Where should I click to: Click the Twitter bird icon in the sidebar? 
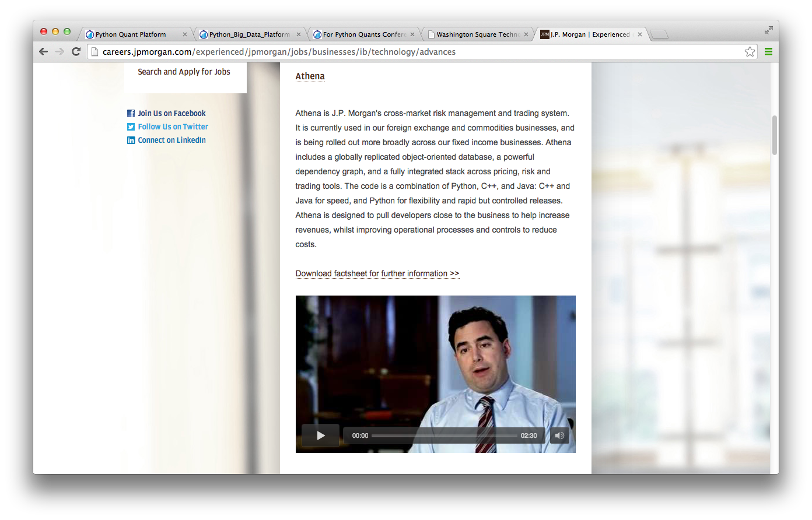[131, 127]
